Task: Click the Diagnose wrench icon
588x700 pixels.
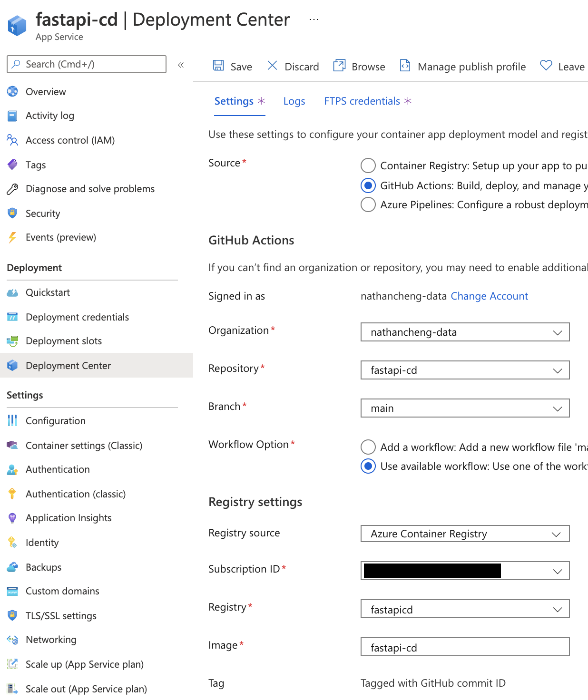Action: tap(12, 189)
